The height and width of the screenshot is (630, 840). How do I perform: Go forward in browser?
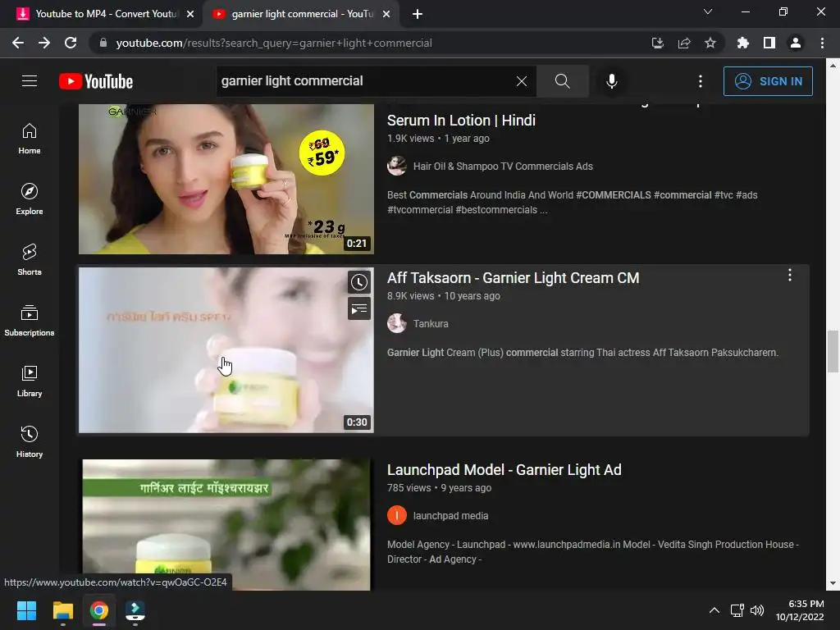click(x=44, y=43)
